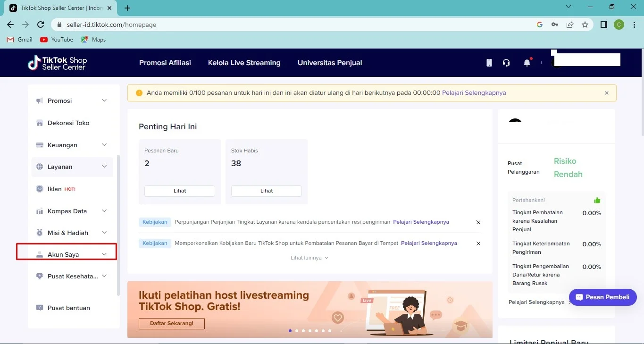Expand the Kompas Data chevron
Viewport: 644px width, 344px height.
point(104,211)
